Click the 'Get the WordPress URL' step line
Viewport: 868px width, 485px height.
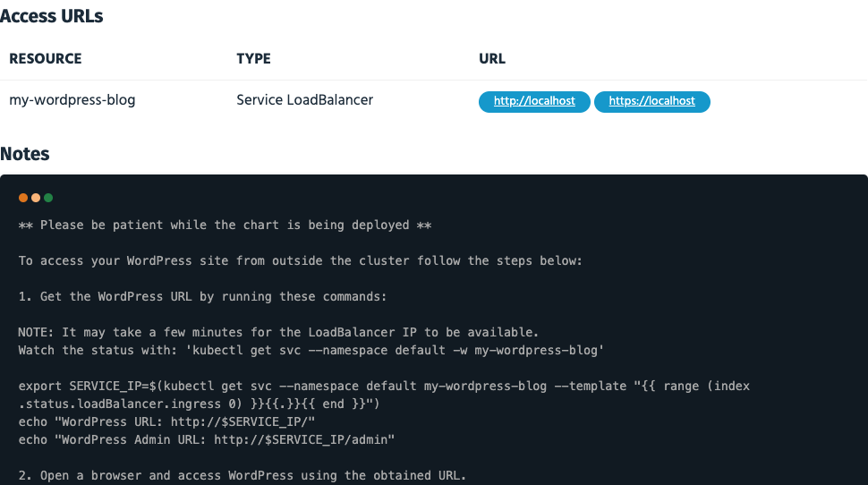click(x=202, y=296)
